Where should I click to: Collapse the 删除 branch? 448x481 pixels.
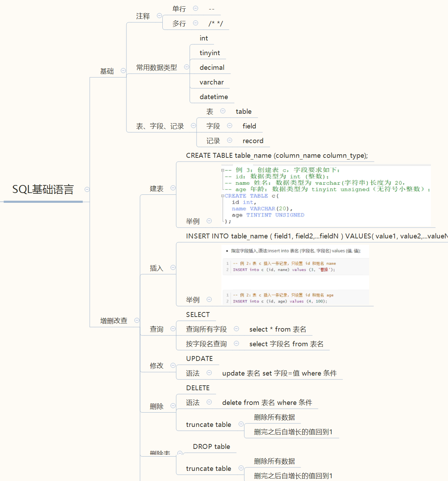[x=173, y=406]
